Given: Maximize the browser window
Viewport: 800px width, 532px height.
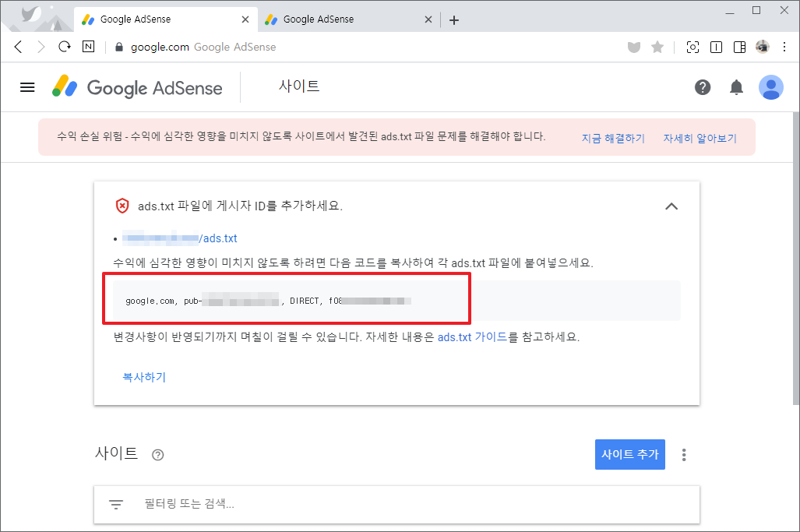Looking at the screenshot, I should (756, 11).
